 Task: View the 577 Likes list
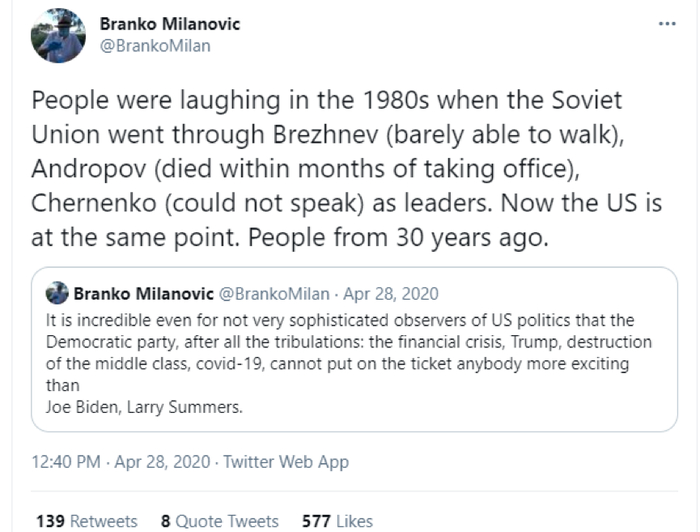pyautogui.click(x=337, y=521)
